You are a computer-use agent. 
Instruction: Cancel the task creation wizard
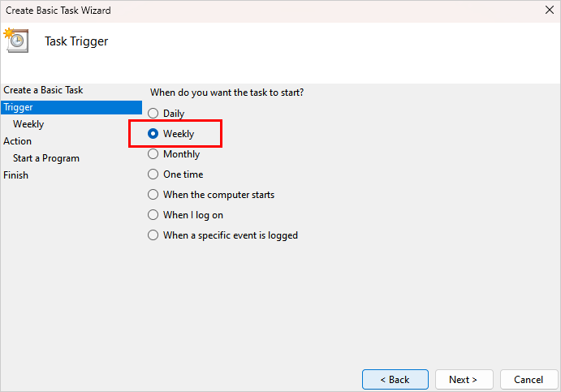click(528, 379)
